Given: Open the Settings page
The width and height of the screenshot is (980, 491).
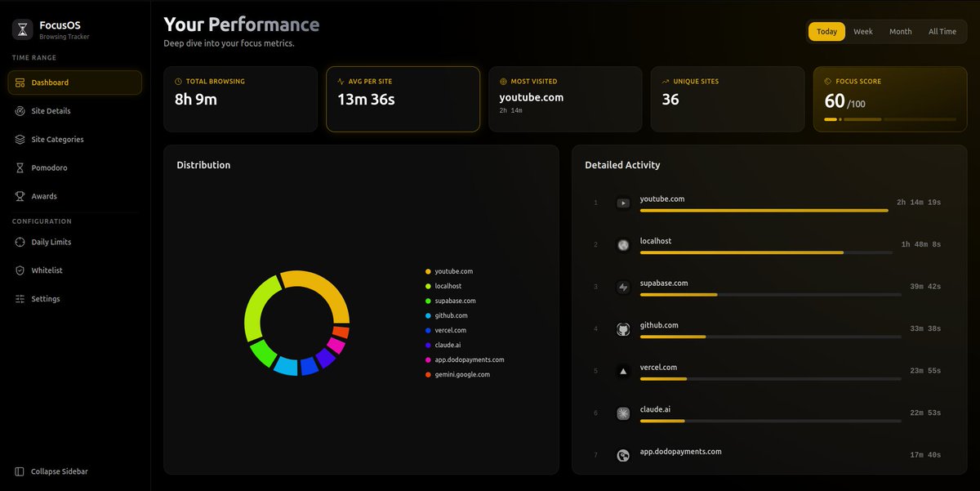Looking at the screenshot, I should pyautogui.click(x=74, y=299).
